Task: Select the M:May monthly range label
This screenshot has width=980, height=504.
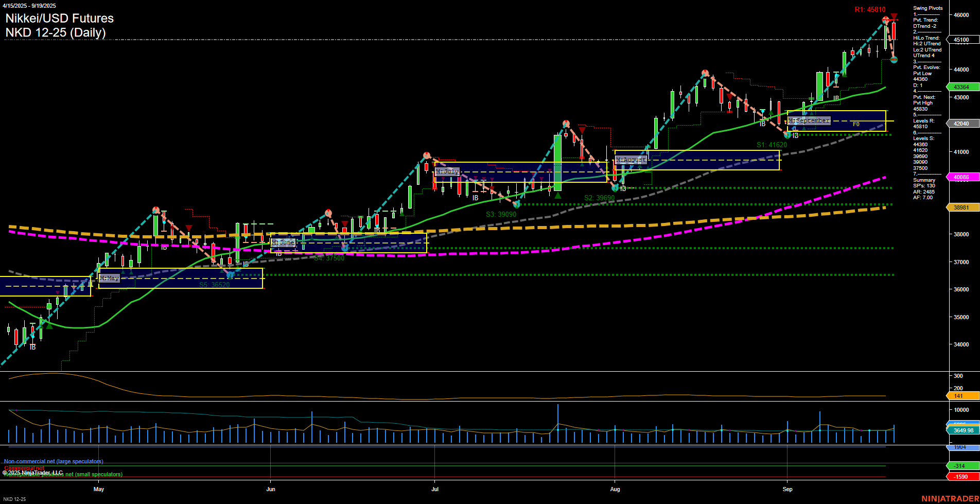Action: coord(109,279)
